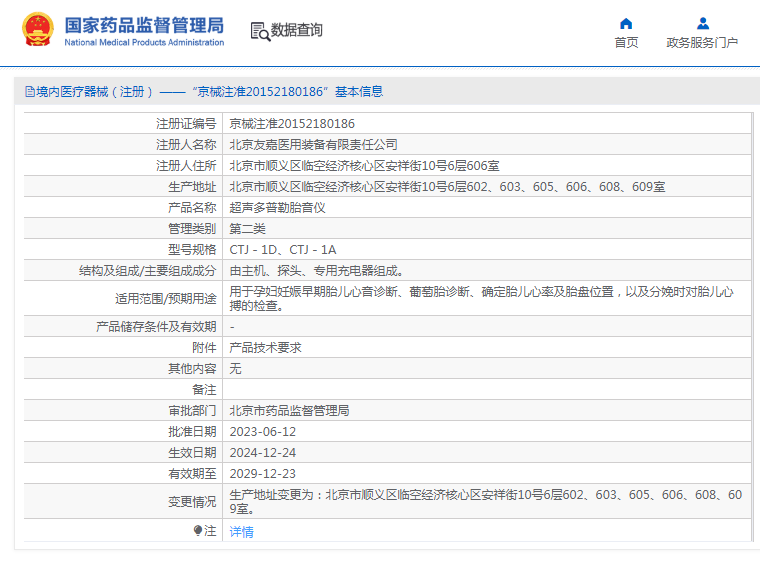
Task: Click the 其他内容 row label
Action: click(x=192, y=369)
